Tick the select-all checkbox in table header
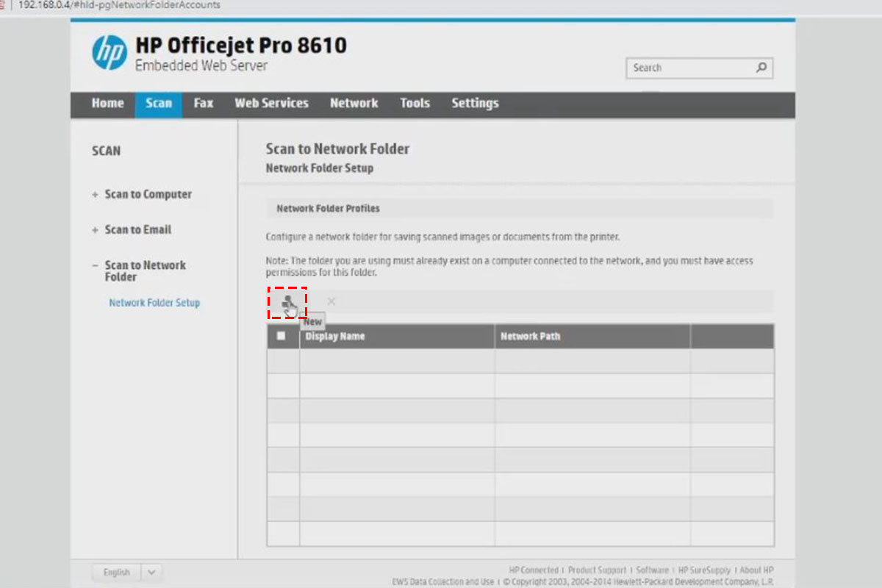Image resolution: width=882 pixels, height=588 pixels. [x=282, y=336]
